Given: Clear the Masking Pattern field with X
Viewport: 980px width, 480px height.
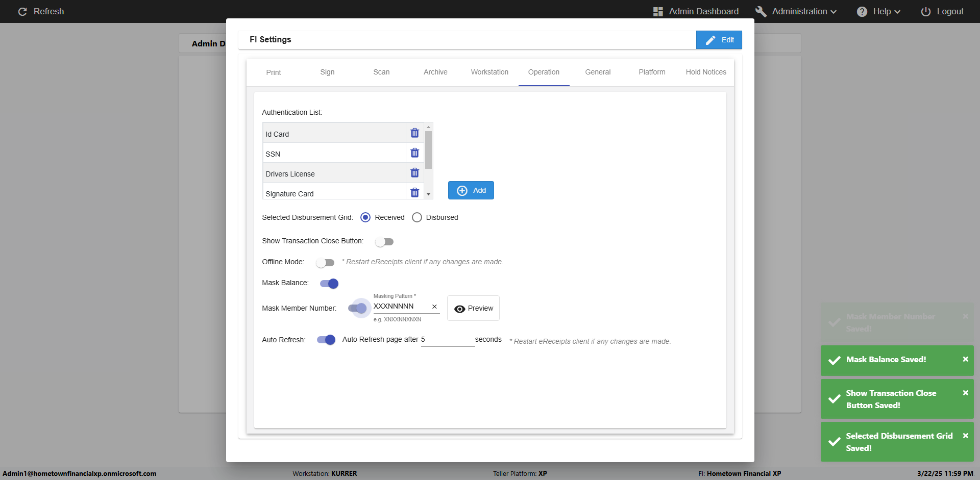Looking at the screenshot, I should (434, 307).
